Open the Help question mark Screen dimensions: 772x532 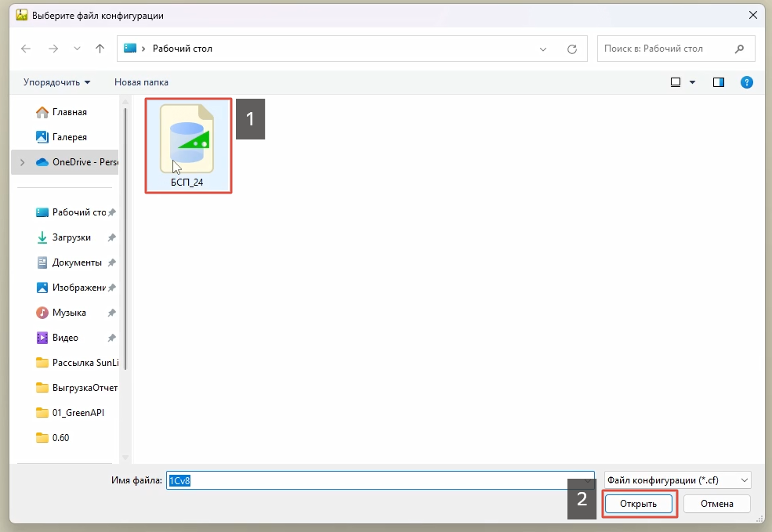(746, 81)
